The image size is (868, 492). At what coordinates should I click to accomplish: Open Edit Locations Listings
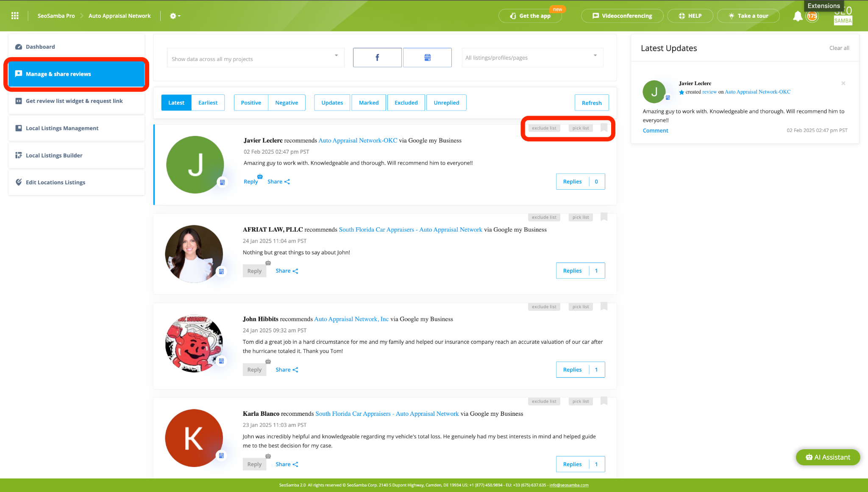tap(77, 182)
